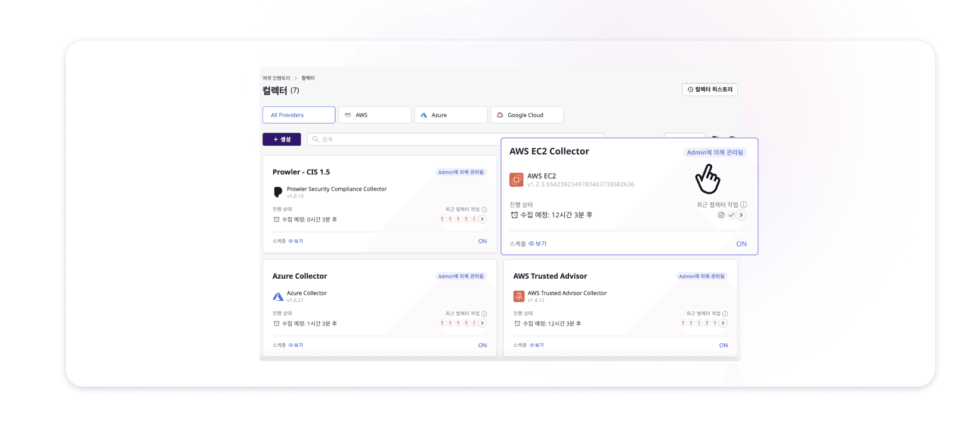Show recent job info on Azure card
980x422 pixels.
coord(484,313)
